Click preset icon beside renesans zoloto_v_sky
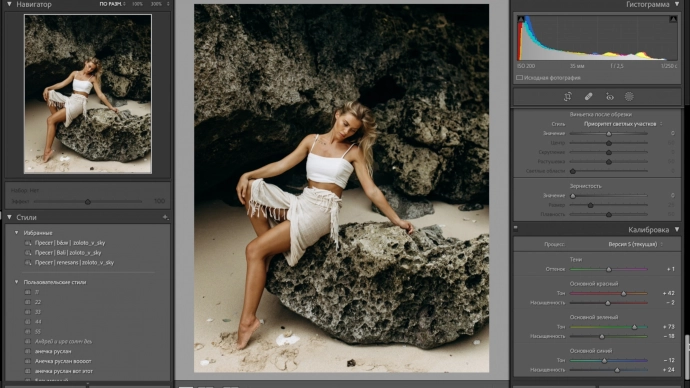 click(x=28, y=263)
